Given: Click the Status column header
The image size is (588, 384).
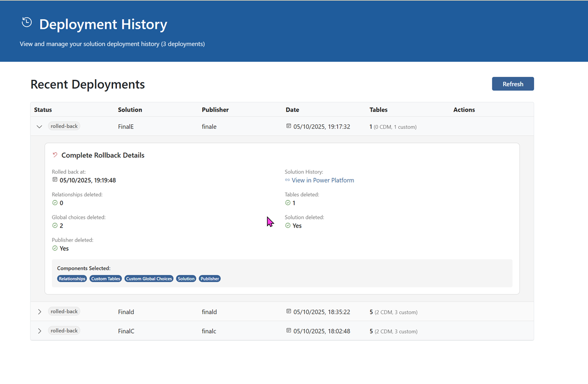Looking at the screenshot, I should click(43, 110).
